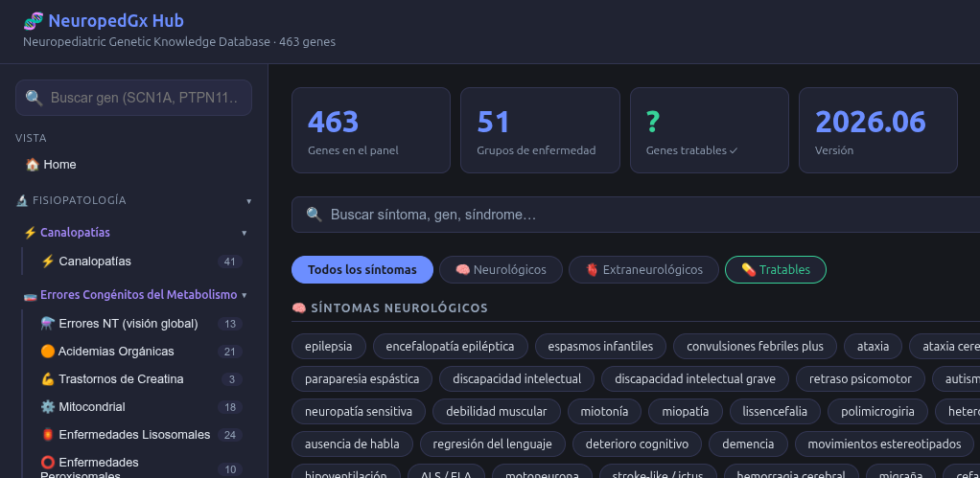Click the magnifier icon in symptom search bar
The width and height of the screenshot is (980, 478).
(315, 215)
